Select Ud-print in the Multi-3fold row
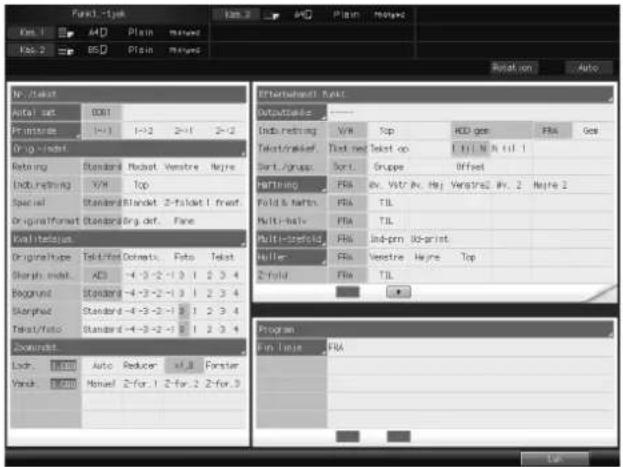Screen dimensions: 623x467 [430, 239]
